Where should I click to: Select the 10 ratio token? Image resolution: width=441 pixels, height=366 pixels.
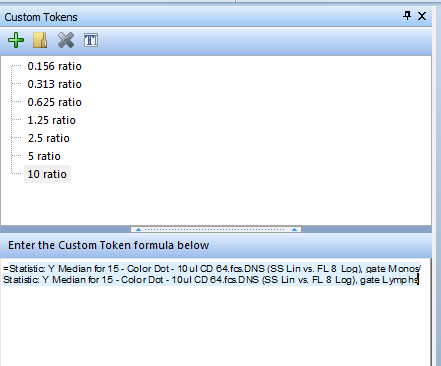click(47, 174)
